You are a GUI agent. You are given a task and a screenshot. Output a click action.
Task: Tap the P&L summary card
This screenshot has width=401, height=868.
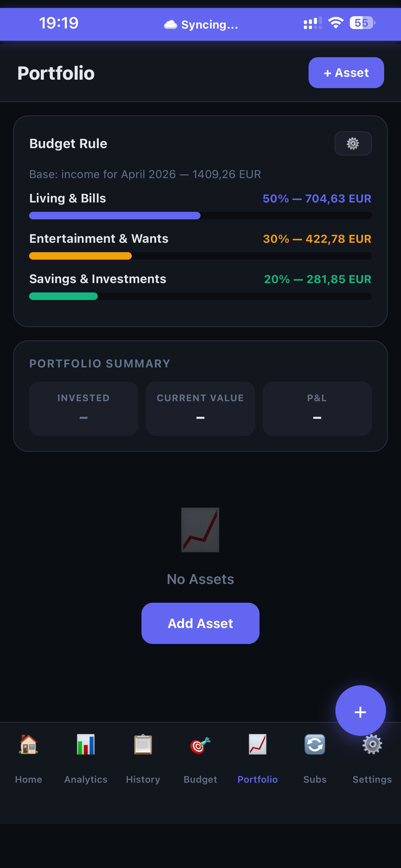tap(317, 408)
